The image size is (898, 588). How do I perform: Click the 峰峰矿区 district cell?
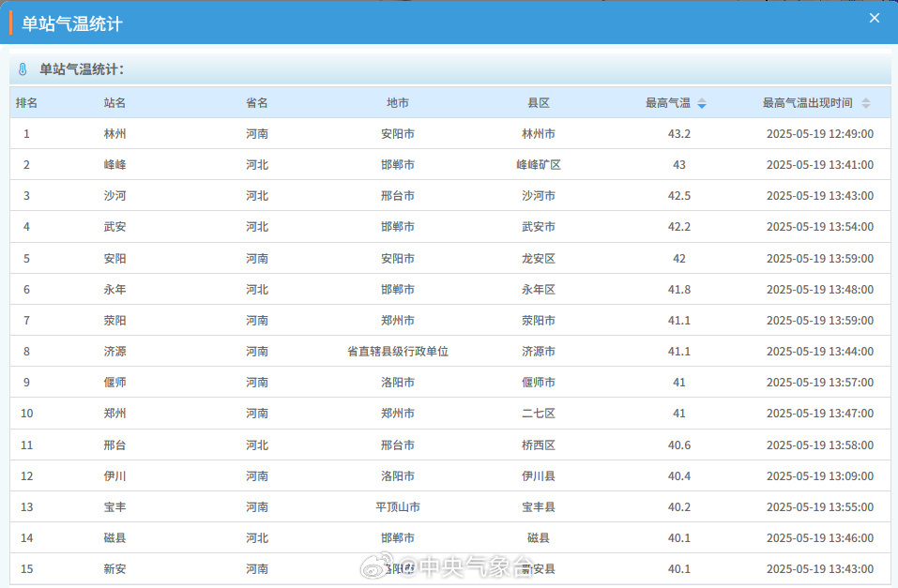click(x=539, y=165)
